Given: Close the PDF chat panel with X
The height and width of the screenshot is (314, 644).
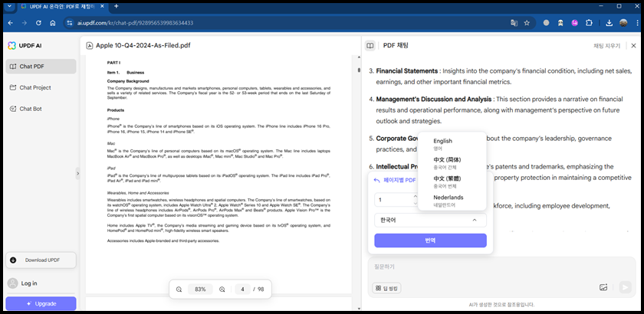Looking at the screenshot, I should (x=633, y=45).
